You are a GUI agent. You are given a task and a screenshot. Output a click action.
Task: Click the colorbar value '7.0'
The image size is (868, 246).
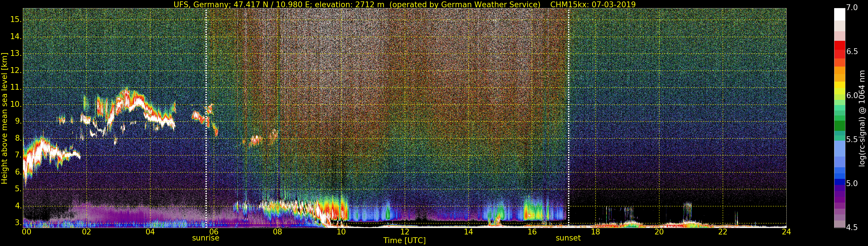[852, 8]
